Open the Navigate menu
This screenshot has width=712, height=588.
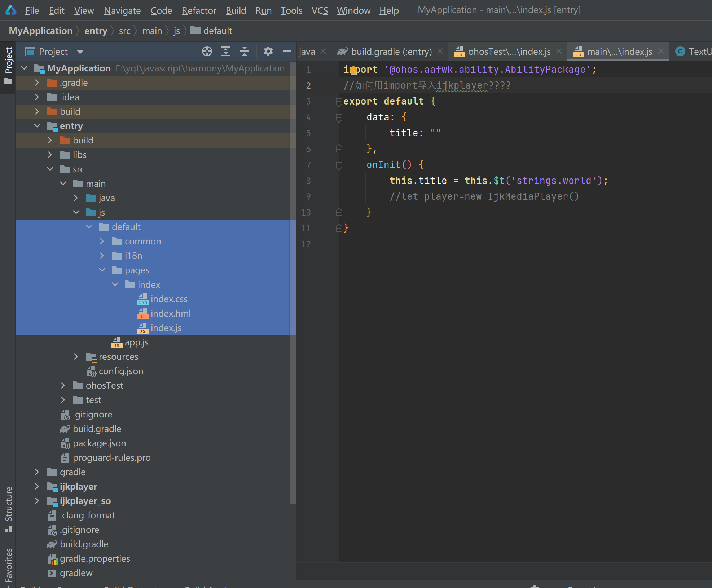[122, 10]
